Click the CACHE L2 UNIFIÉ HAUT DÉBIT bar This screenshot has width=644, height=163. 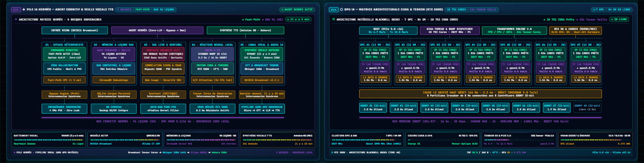480,94
